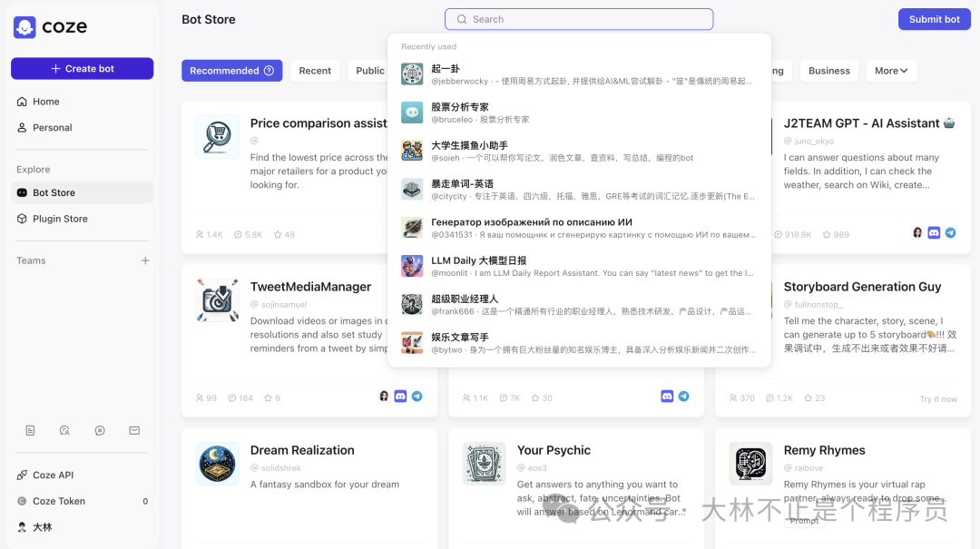Switch to the Business category tab
The height and width of the screenshot is (549, 980).
click(828, 71)
